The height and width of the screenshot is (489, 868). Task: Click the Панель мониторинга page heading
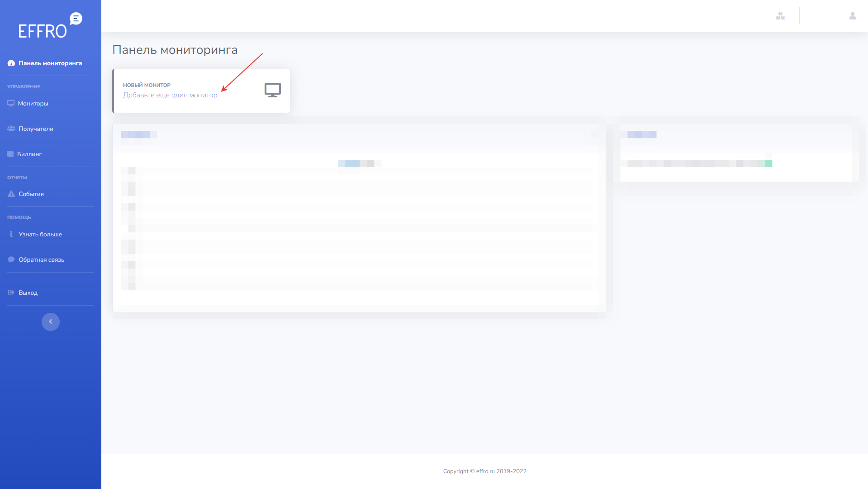click(175, 50)
